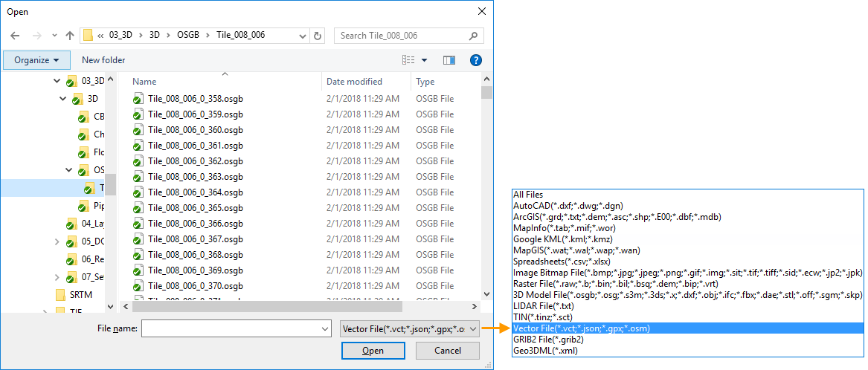The width and height of the screenshot is (868, 370).
Task: Expand the file type filter combo box
Action: (409, 328)
